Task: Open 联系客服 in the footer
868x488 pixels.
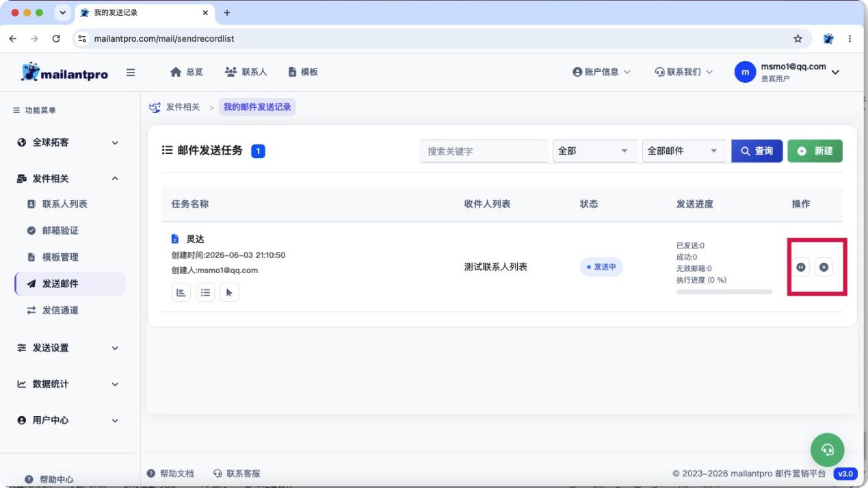Action: click(237, 474)
